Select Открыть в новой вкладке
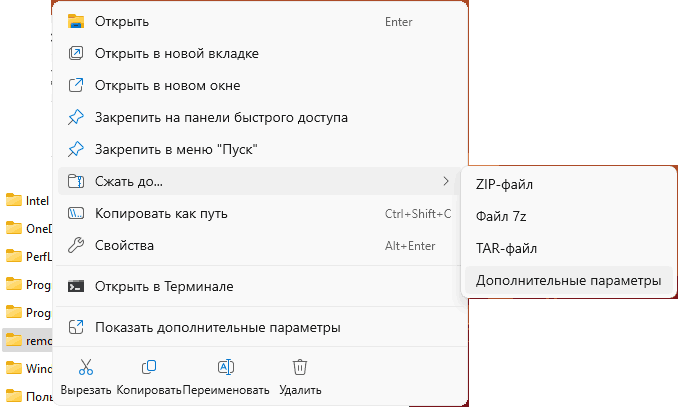Screen dimensions: 678x411 pyautogui.click(x=259, y=53)
